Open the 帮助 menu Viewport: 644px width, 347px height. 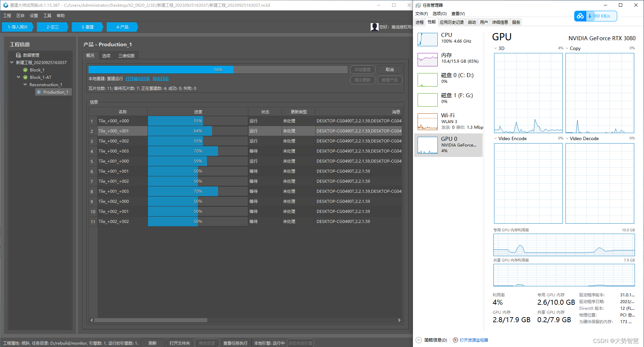pos(61,16)
